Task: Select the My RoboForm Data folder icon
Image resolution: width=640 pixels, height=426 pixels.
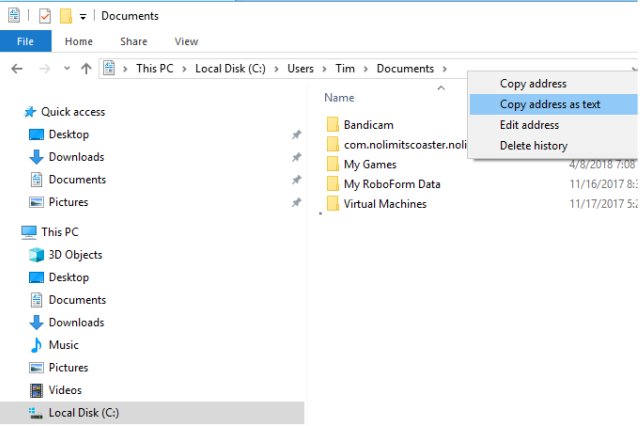Action: 333,184
